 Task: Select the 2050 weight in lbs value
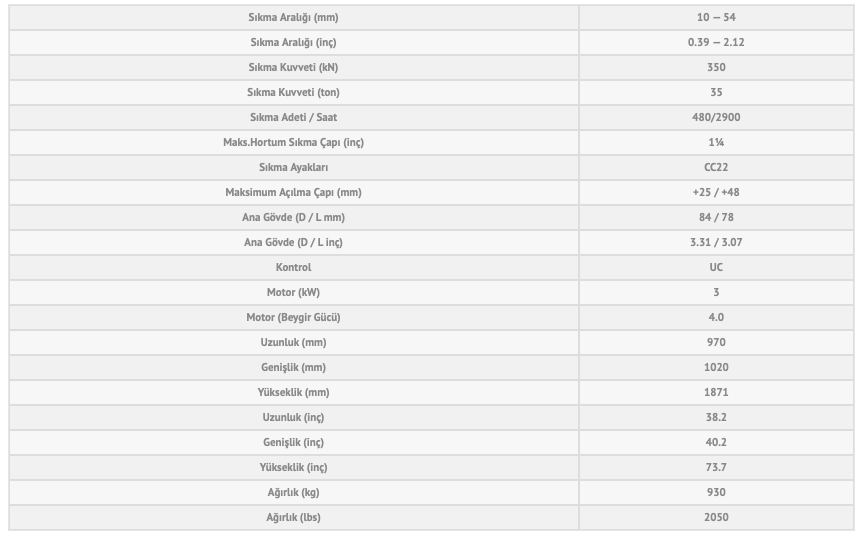click(x=715, y=518)
